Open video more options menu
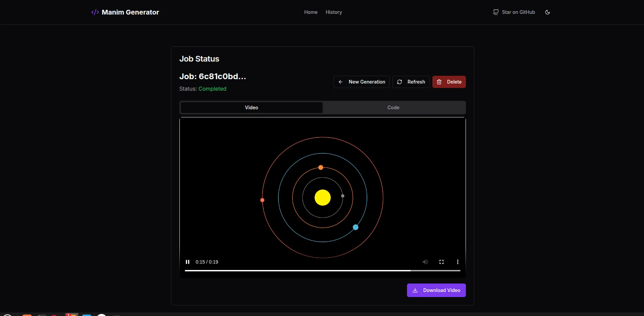Screen dimensions: 644x316 pyautogui.click(x=458, y=262)
